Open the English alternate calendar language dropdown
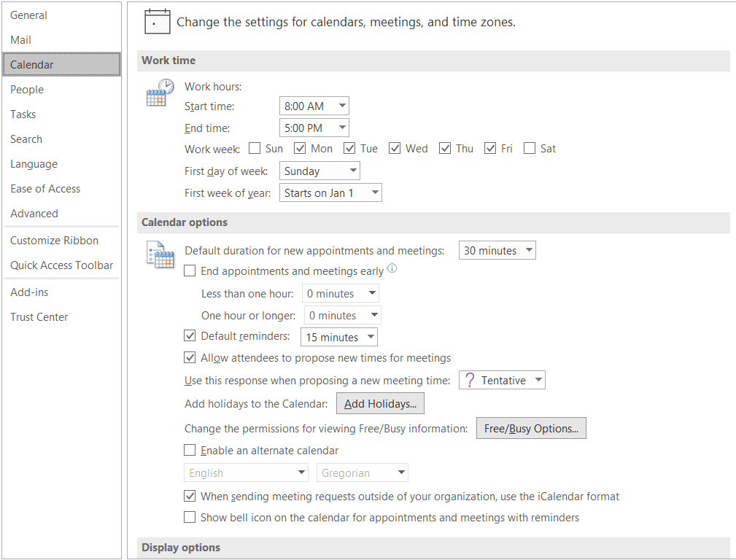Image resolution: width=736 pixels, height=560 pixels. pyautogui.click(x=246, y=472)
